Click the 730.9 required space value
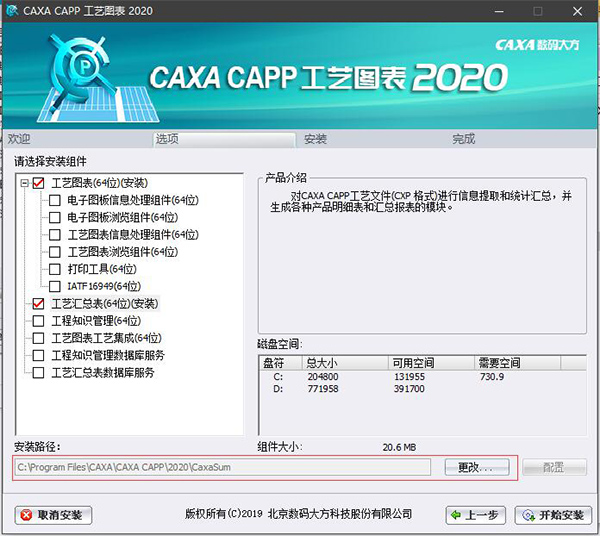 click(x=492, y=377)
